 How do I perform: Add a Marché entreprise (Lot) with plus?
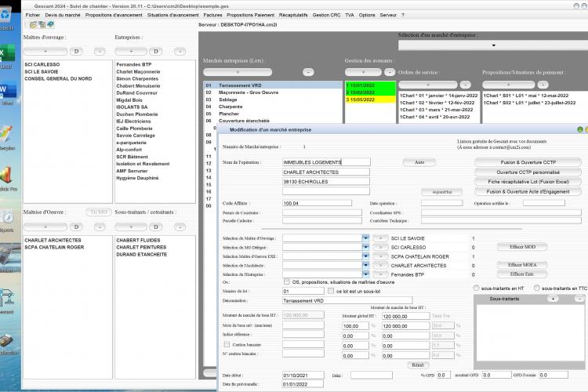[238, 72]
